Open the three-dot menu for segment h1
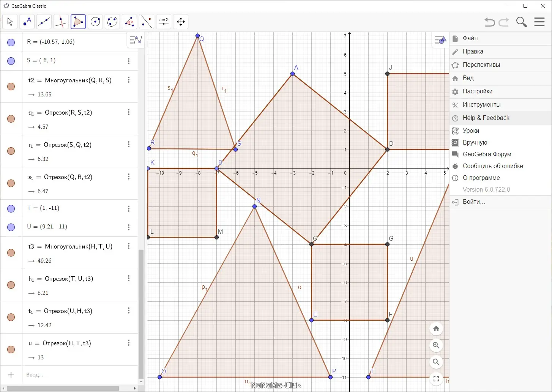552x392 pixels. [129, 278]
